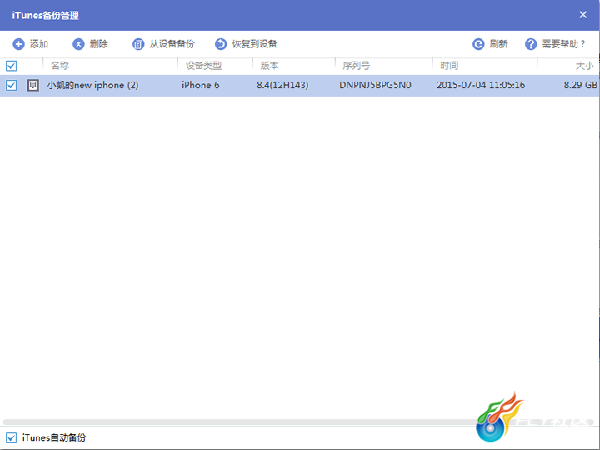Click the help question mark icon

click(x=531, y=44)
